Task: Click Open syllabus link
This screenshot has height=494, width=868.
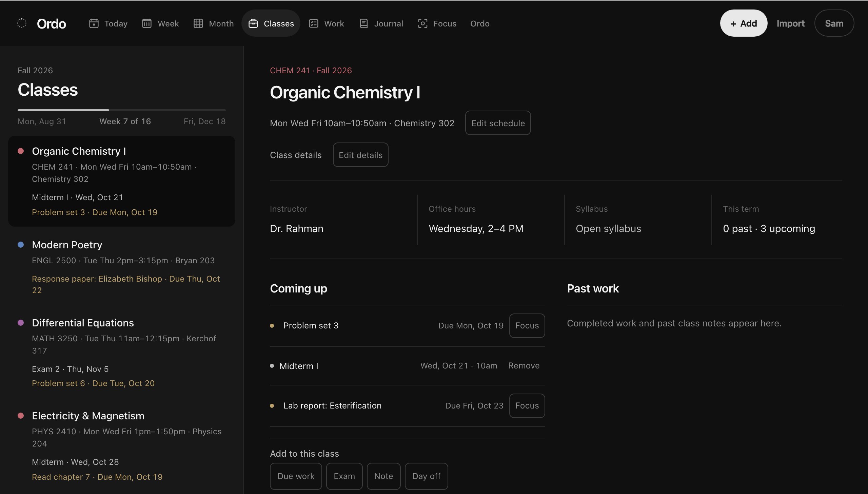Action: (x=608, y=228)
